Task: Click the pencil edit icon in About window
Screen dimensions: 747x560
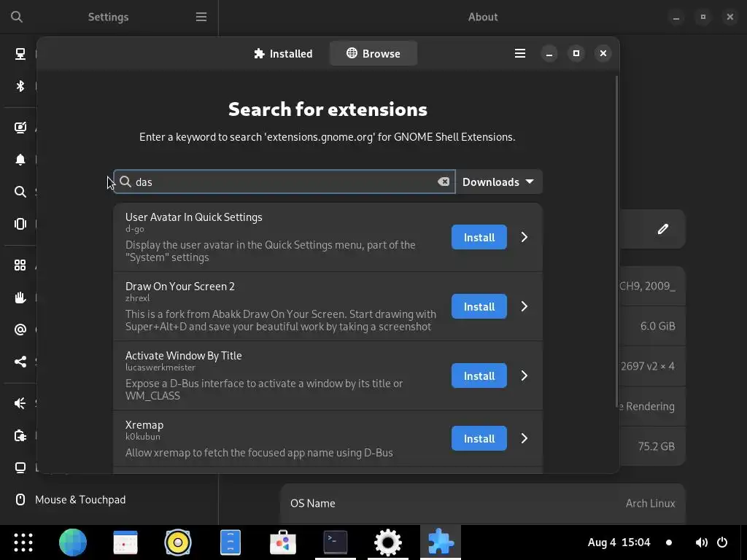Action: click(662, 229)
